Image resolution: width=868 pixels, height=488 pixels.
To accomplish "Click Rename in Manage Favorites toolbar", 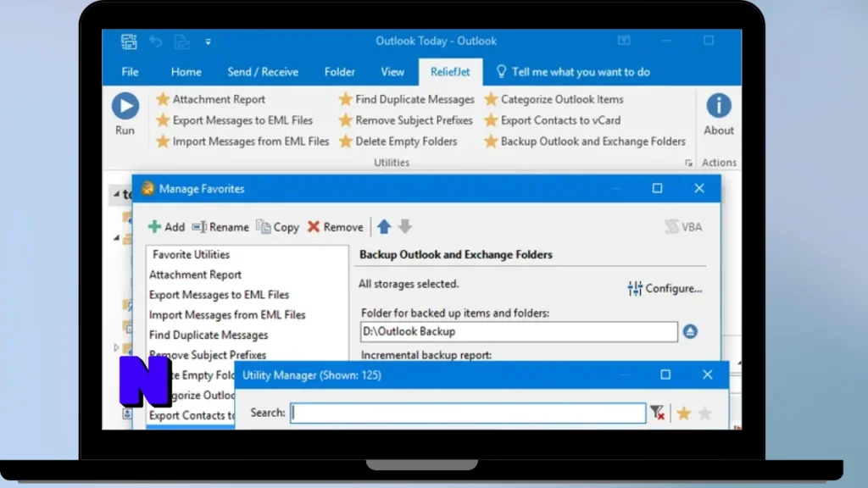I will point(220,227).
